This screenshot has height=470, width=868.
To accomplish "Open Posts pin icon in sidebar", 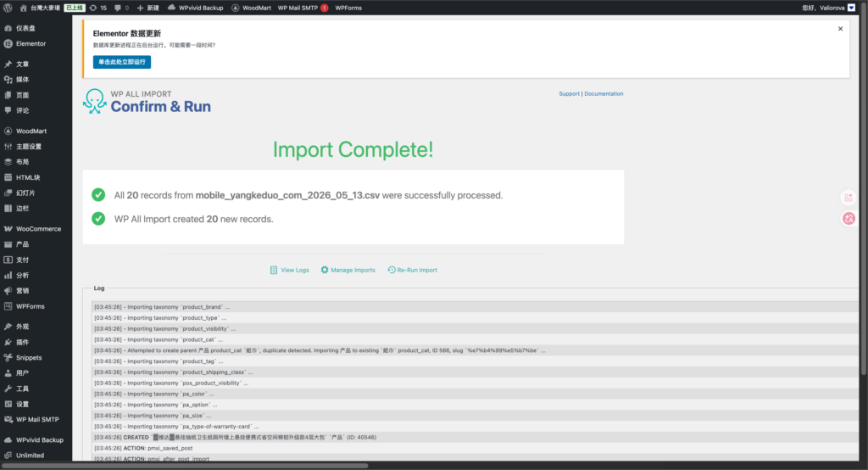I will click(x=8, y=64).
